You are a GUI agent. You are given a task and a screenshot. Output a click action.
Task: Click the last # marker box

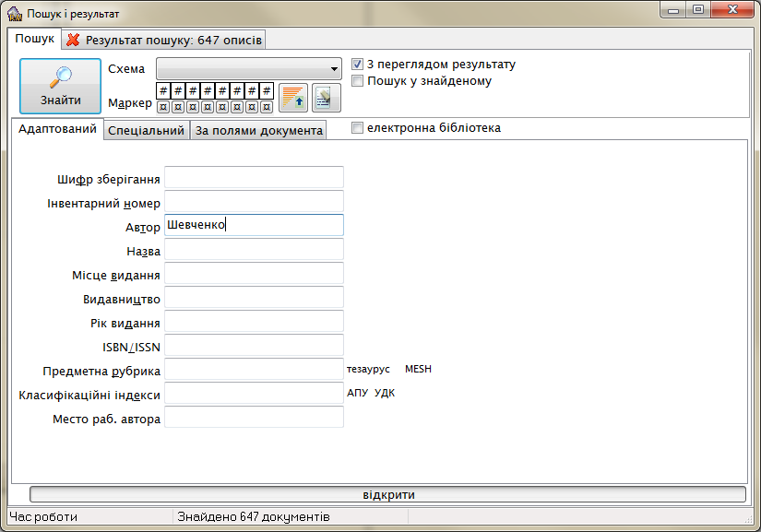pyautogui.click(x=267, y=90)
